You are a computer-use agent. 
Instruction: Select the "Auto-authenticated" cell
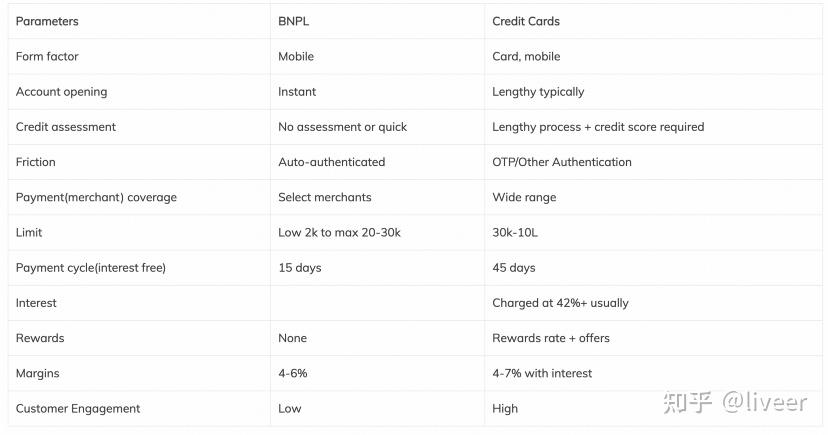(x=331, y=162)
